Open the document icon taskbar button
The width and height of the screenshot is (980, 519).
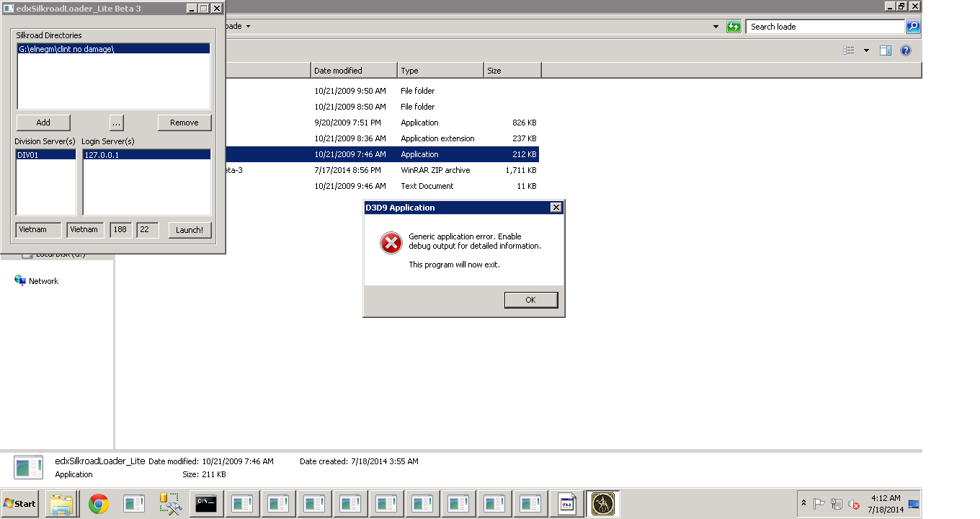(567, 504)
